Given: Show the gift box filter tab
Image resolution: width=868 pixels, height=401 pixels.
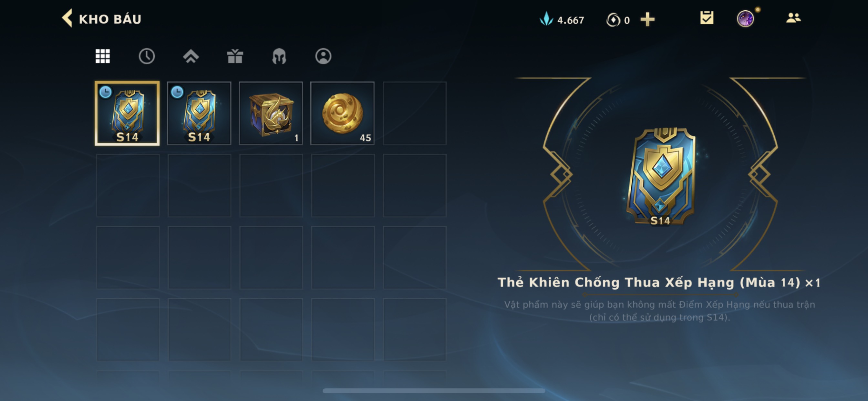Looking at the screenshot, I should click(235, 56).
